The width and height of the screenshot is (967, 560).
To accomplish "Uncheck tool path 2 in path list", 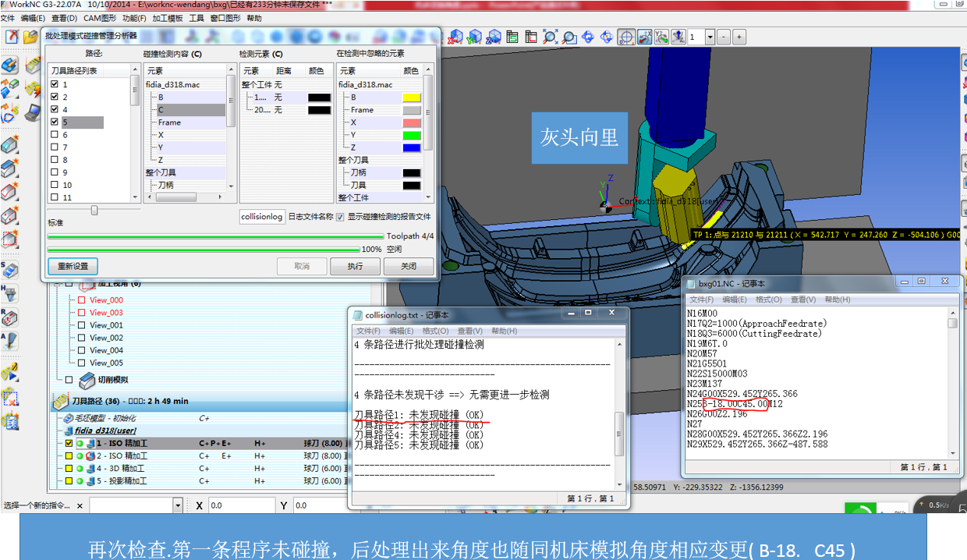I will tap(55, 97).
